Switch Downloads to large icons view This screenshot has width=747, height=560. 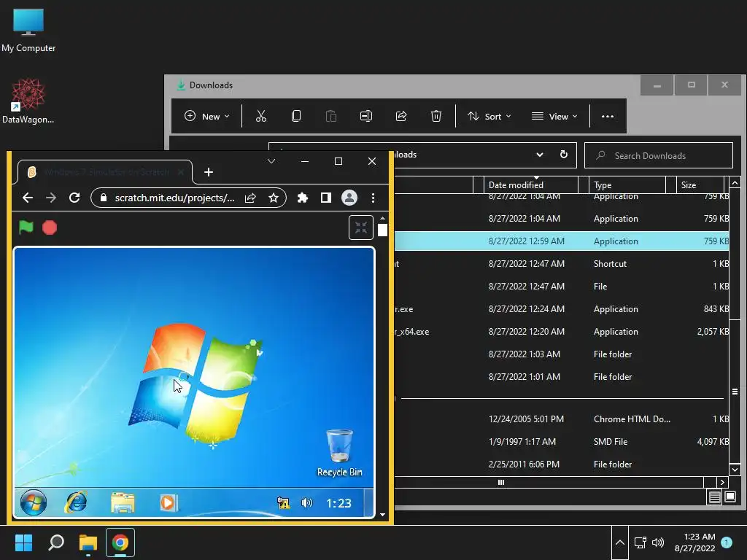(x=730, y=497)
